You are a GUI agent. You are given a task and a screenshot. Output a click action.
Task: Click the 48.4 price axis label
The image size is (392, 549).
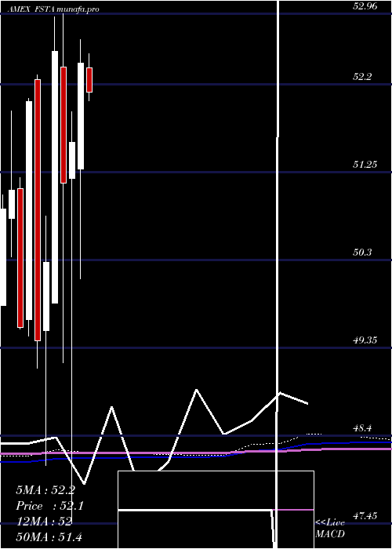pos(362,428)
